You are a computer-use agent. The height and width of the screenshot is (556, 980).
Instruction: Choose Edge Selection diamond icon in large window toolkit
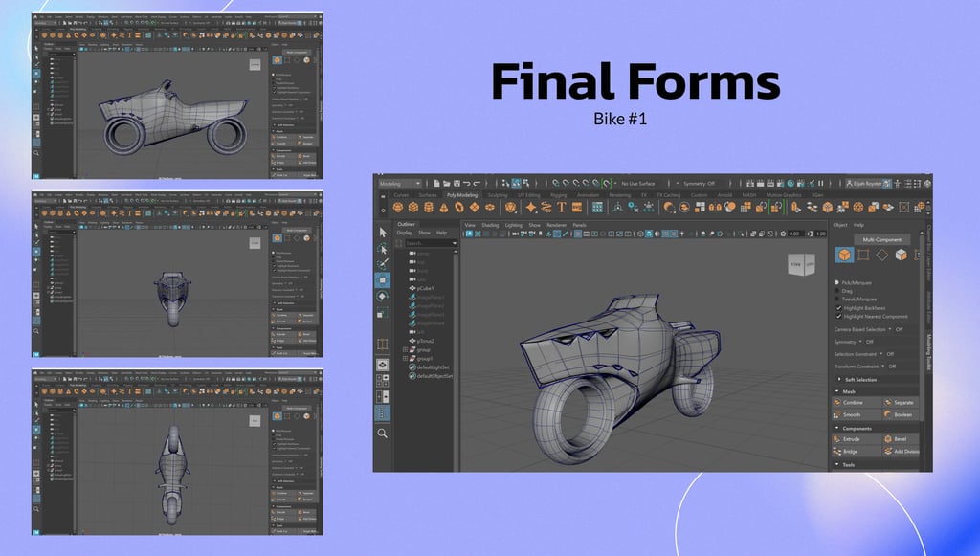881,255
